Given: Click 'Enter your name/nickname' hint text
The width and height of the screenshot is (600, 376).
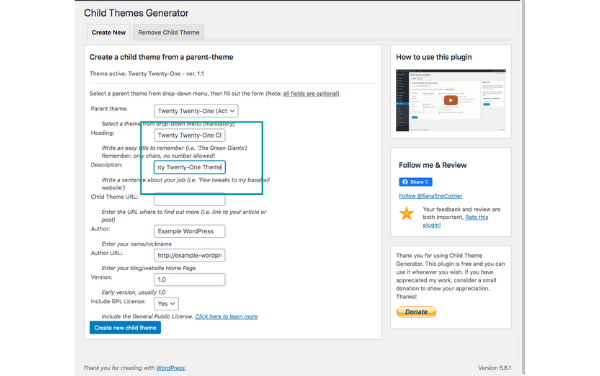Looking at the screenshot, I should (x=137, y=244).
